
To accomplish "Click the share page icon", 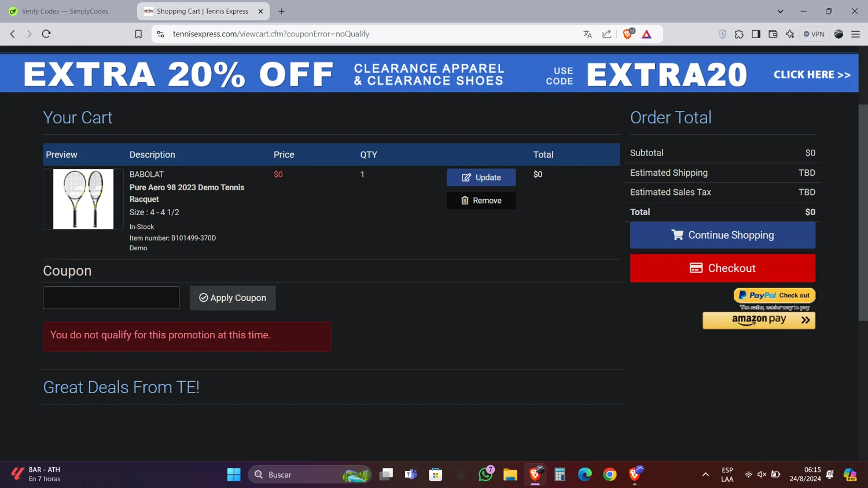I will (x=607, y=34).
